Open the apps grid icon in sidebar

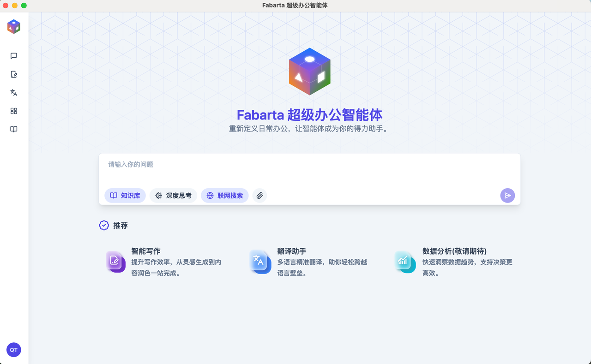pyautogui.click(x=14, y=111)
